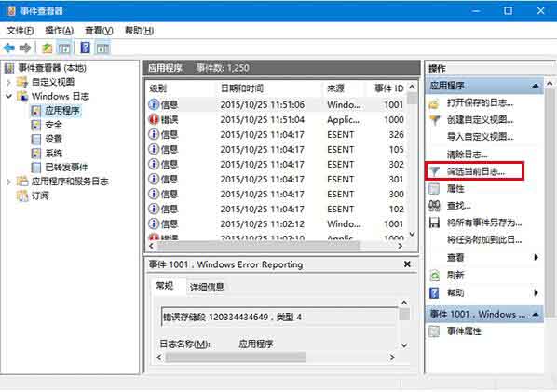Click actions pane scroll up arrow

pos(550,84)
